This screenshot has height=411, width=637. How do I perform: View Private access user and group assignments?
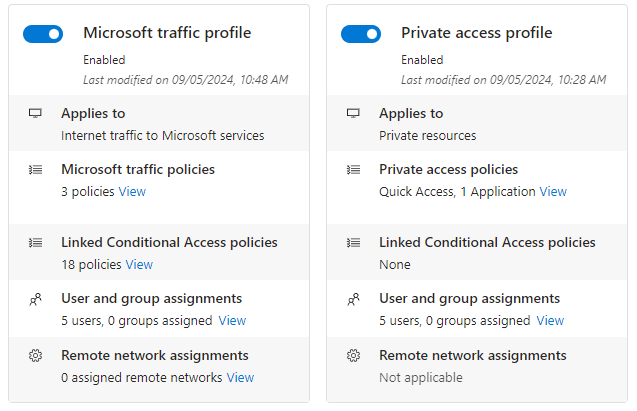point(550,321)
